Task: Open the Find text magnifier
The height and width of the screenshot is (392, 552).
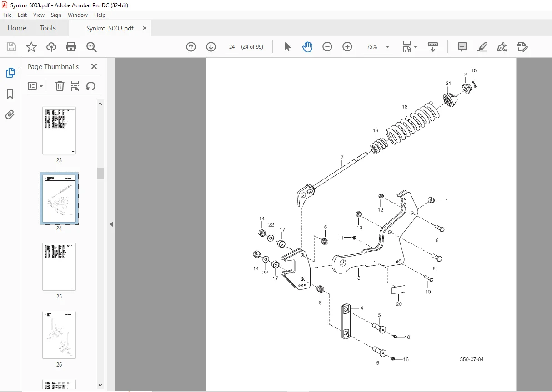Action: [x=91, y=47]
